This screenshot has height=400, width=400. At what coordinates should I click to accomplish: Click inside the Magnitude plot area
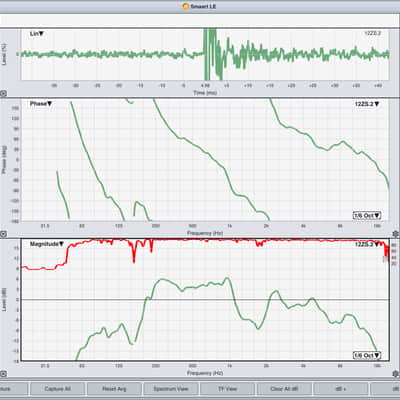(205, 300)
